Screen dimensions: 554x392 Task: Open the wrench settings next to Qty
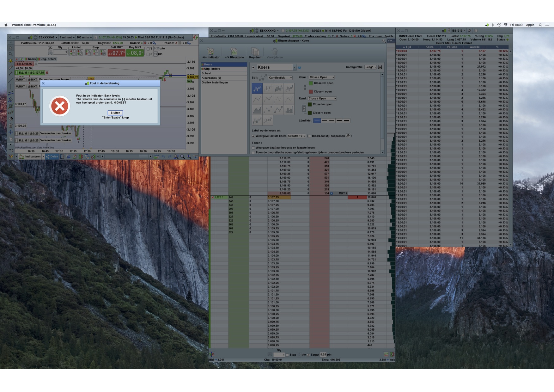50,48
